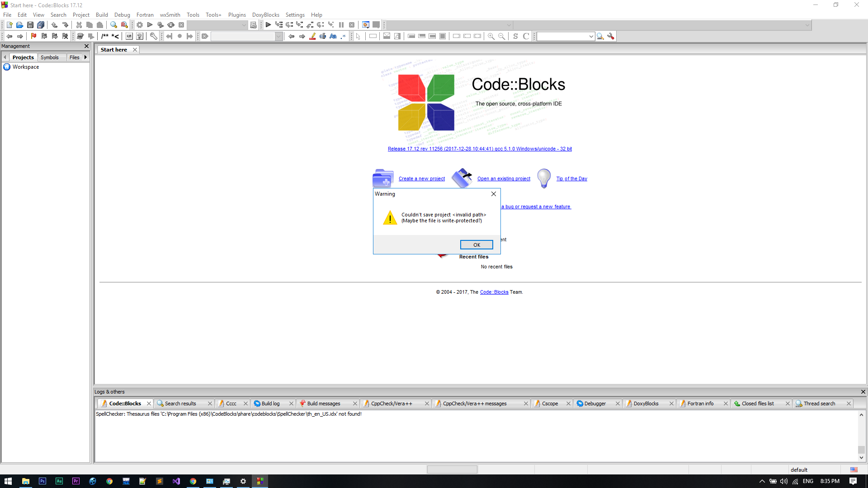Toggle the selected text search option icon
Image resolution: width=868 pixels, height=488 pixels.
coord(323,36)
